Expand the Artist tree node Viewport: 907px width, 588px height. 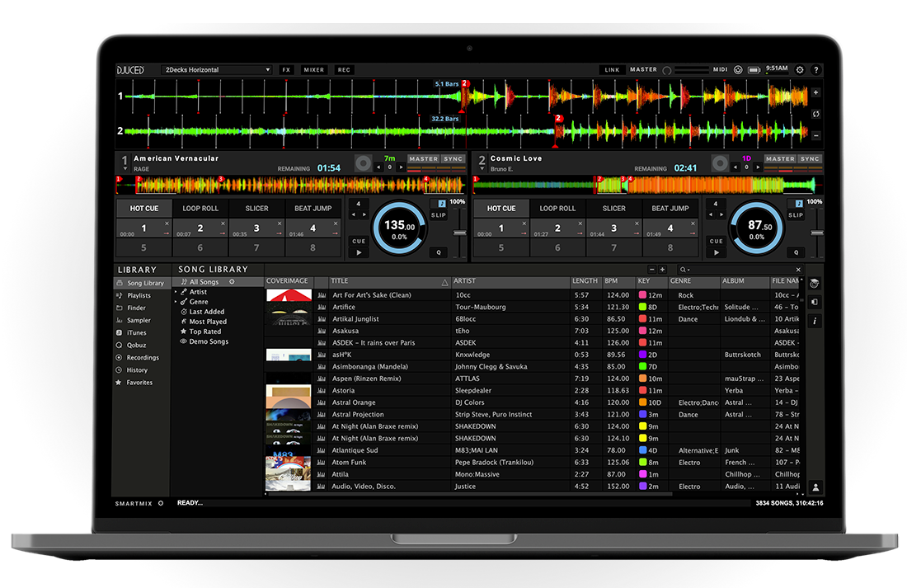click(x=176, y=292)
